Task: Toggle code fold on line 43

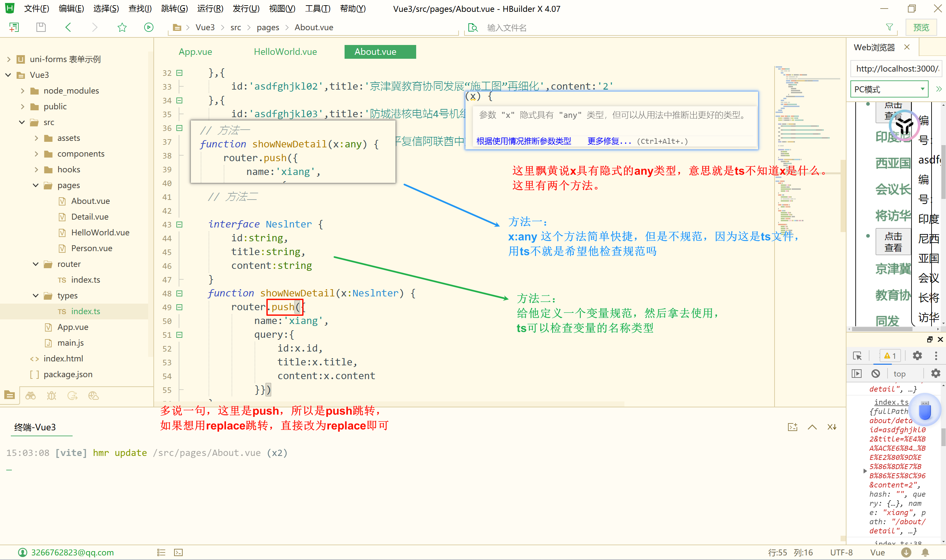Action: coord(180,225)
